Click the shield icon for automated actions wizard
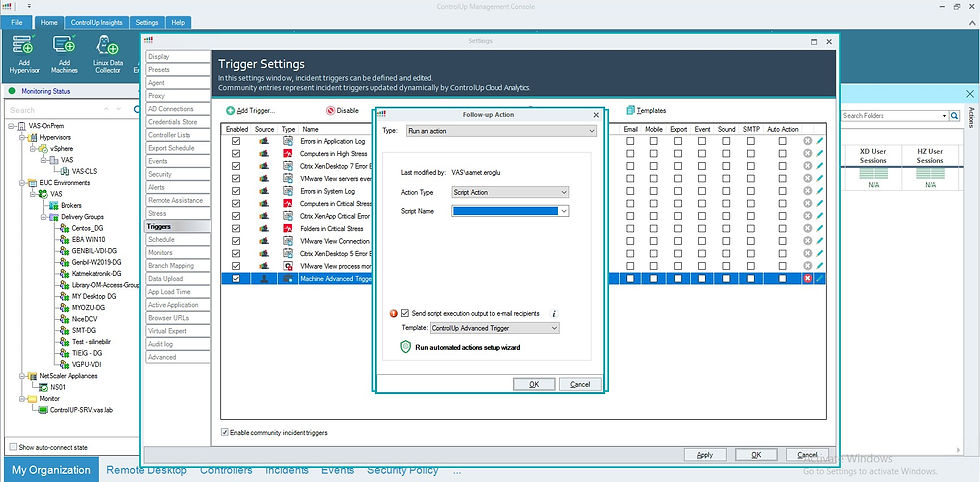980x482 pixels. 405,347
